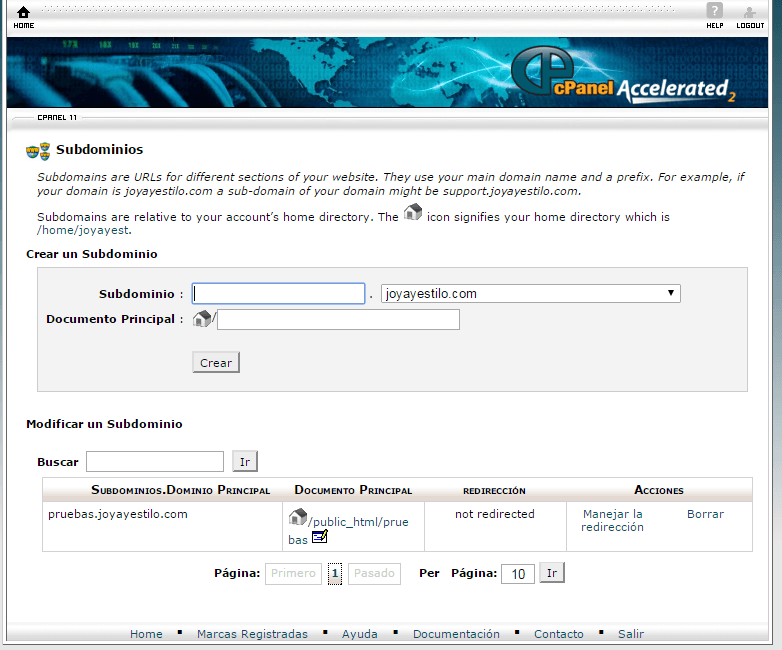Viewport: 782px width, 650px height.
Task: Click the LOGOUT label text at top
Action: (750, 25)
